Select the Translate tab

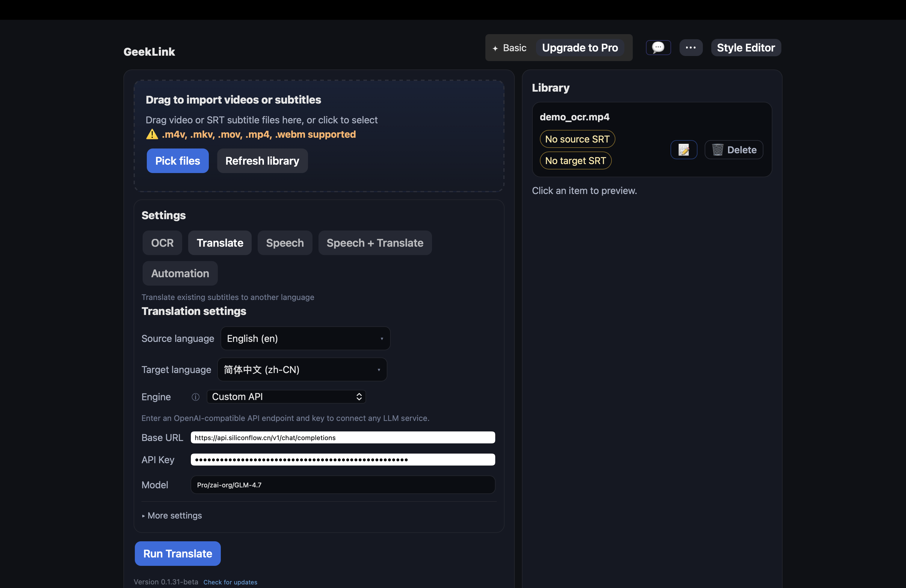coord(220,243)
